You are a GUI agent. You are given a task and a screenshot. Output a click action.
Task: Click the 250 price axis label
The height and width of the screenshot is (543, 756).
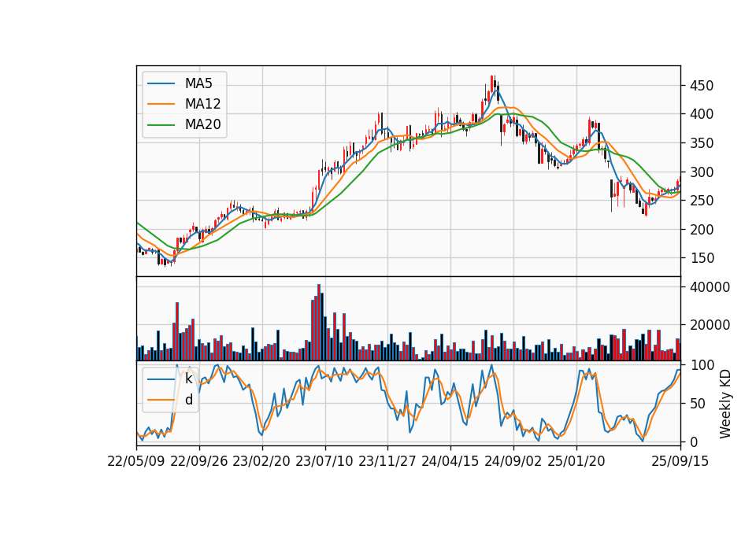click(702, 201)
